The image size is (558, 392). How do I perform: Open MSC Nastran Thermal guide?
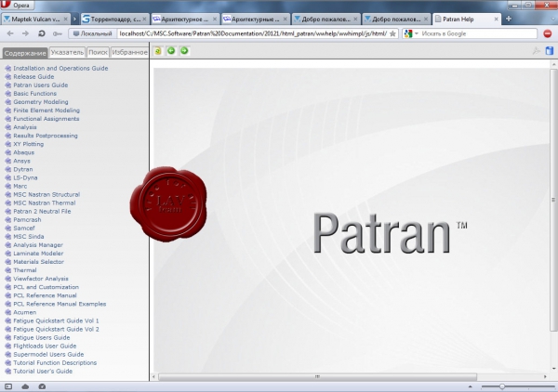click(45, 203)
